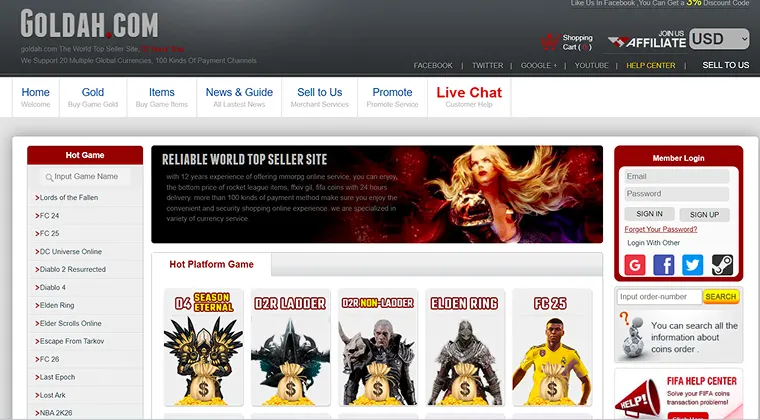
Task: Open the FACEBOOK header link
Action: coord(433,65)
